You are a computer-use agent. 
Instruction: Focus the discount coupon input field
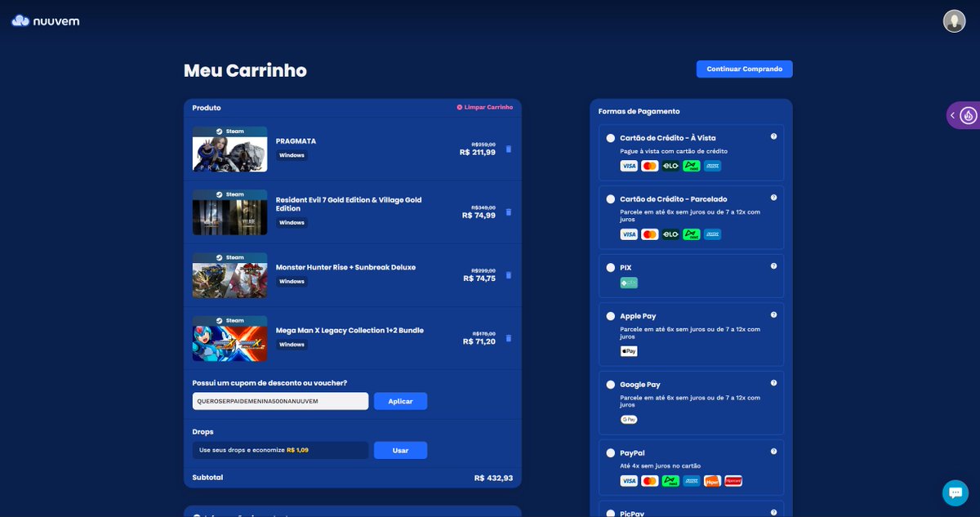pos(281,401)
